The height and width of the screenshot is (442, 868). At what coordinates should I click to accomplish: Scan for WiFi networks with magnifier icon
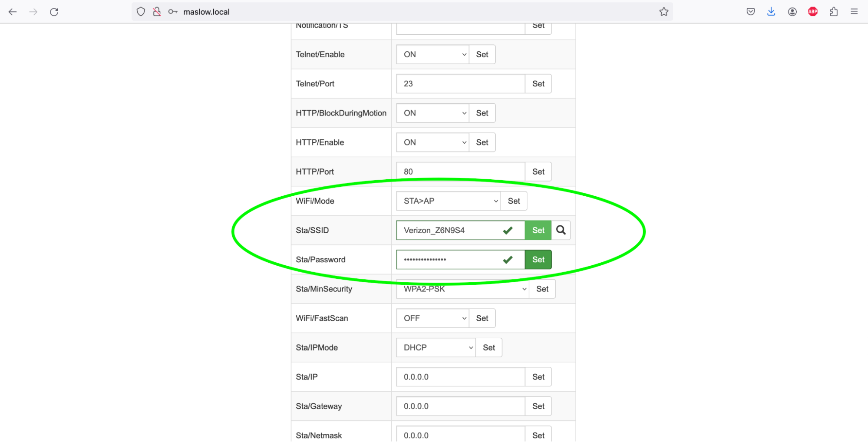(x=561, y=230)
